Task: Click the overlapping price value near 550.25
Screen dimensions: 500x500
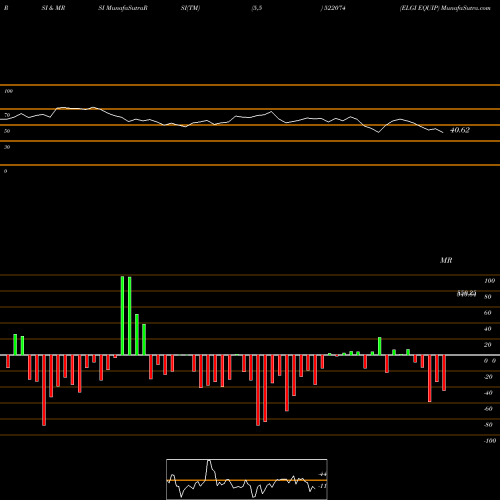Action: [466, 294]
